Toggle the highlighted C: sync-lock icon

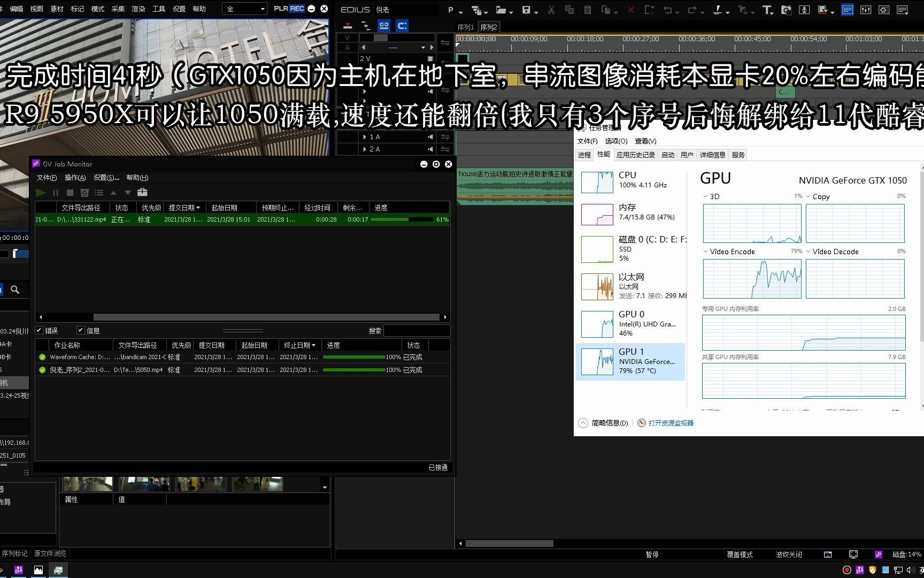coord(402,25)
